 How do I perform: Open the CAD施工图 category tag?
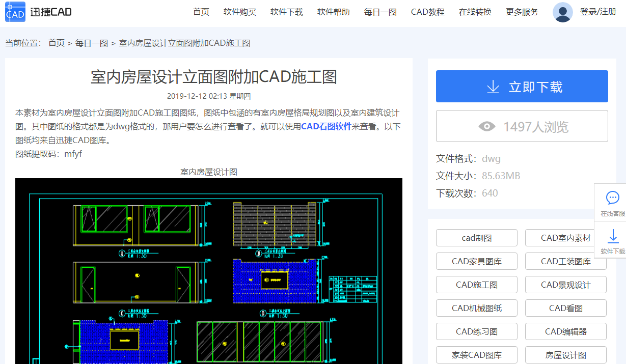pyautogui.click(x=476, y=285)
